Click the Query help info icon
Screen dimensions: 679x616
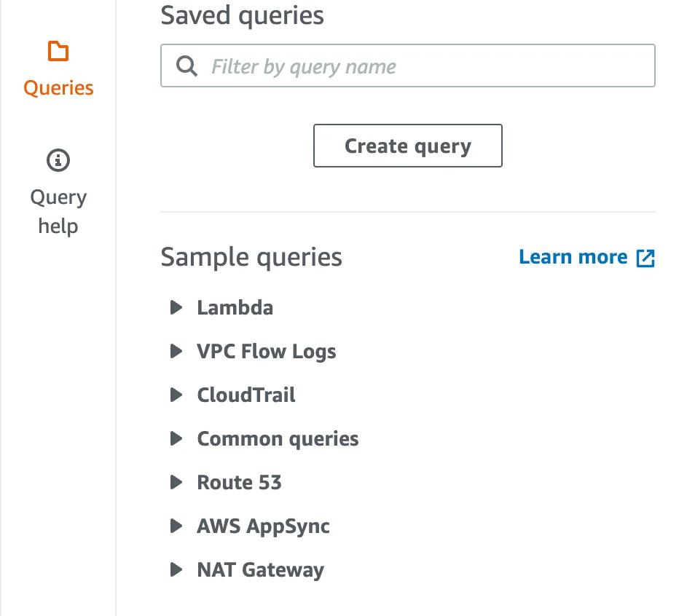58,160
